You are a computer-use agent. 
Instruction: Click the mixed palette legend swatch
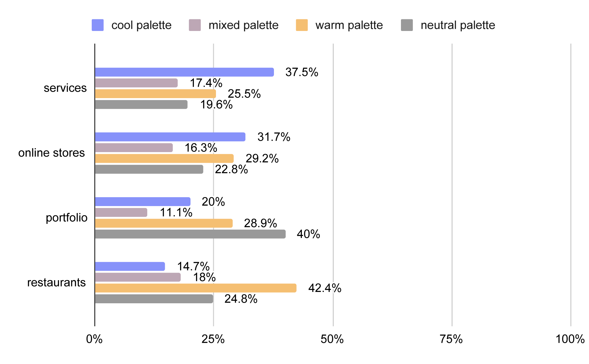coord(195,25)
